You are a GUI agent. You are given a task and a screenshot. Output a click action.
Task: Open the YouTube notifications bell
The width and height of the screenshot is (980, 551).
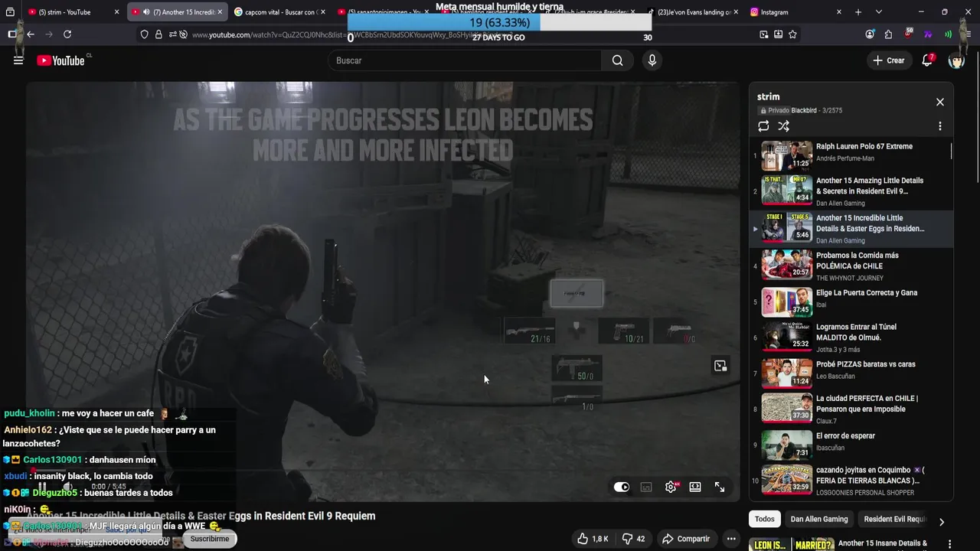pyautogui.click(x=927, y=60)
